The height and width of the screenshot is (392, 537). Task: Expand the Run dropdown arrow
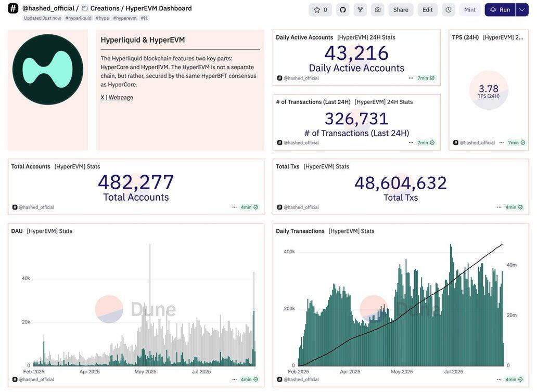pos(522,10)
